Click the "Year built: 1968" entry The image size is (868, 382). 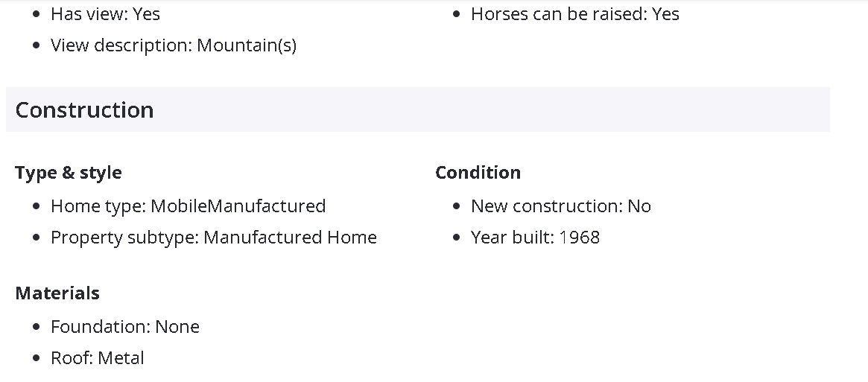[x=535, y=238]
